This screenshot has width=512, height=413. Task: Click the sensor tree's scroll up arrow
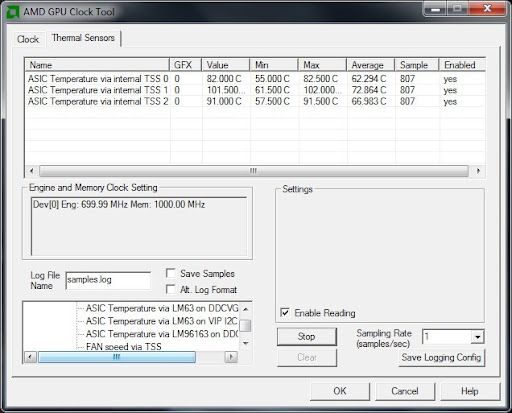pyautogui.click(x=246, y=309)
